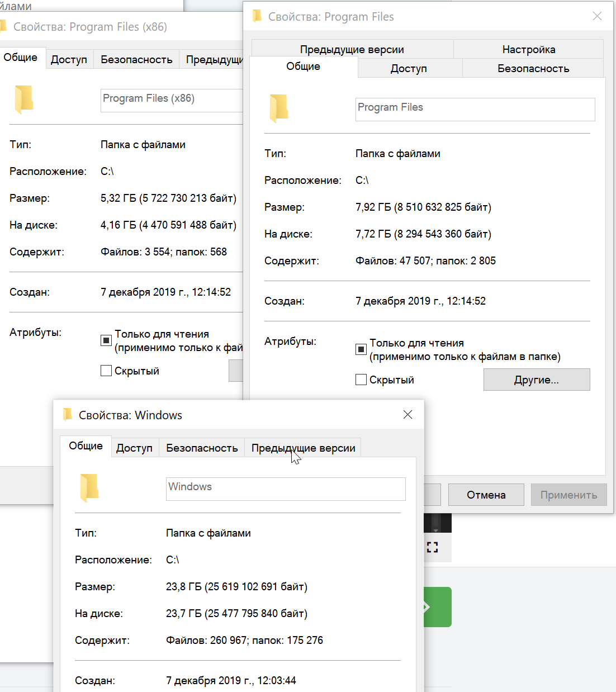This screenshot has width=616, height=692.
Task: Click size value 23,8 ГБ in Windows properties
Action: [x=236, y=587]
